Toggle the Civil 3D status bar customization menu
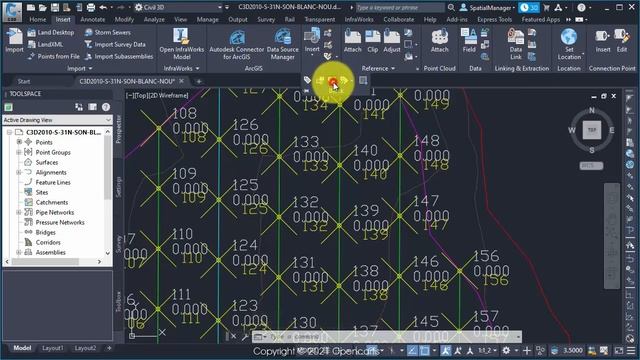The image size is (640, 360). pos(631,351)
